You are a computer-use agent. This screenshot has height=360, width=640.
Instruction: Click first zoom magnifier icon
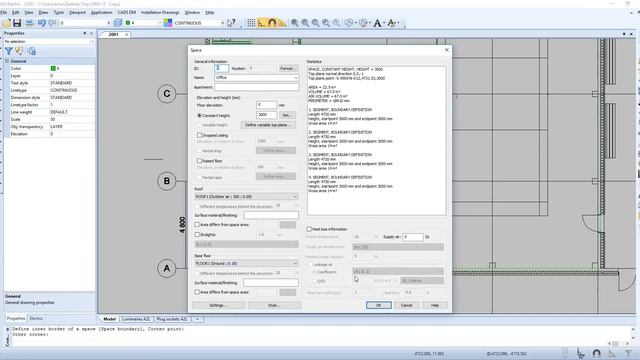point(295,23)
